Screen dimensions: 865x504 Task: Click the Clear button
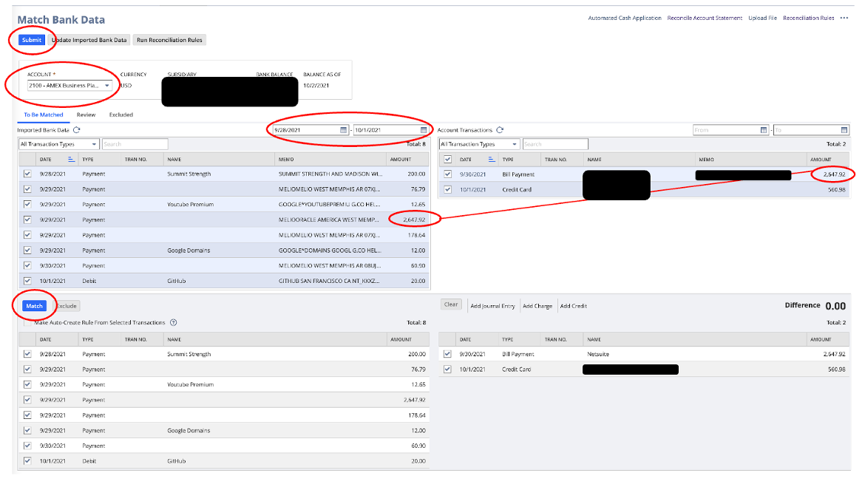(451, 304)
